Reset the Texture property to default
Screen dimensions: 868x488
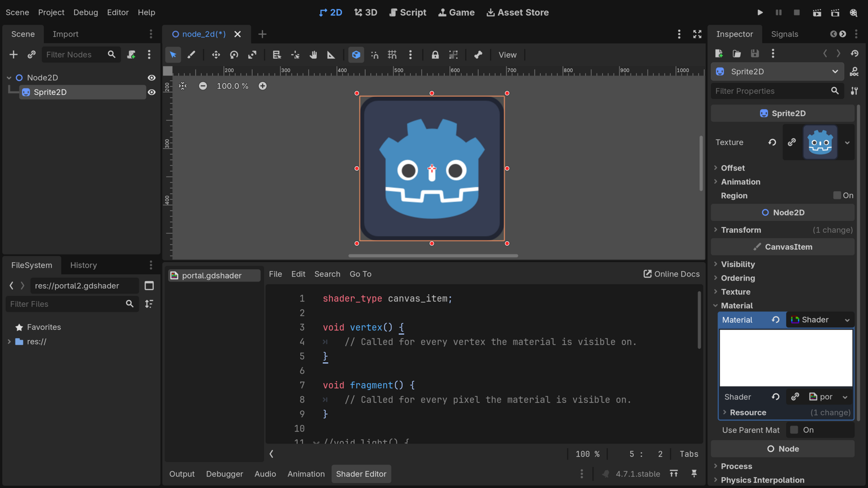tap(772, 142)
